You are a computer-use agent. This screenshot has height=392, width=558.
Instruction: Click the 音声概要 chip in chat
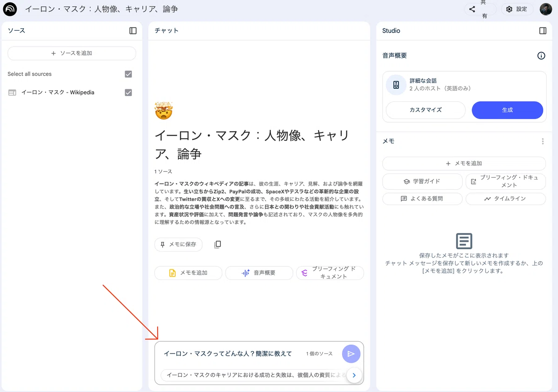259,273
